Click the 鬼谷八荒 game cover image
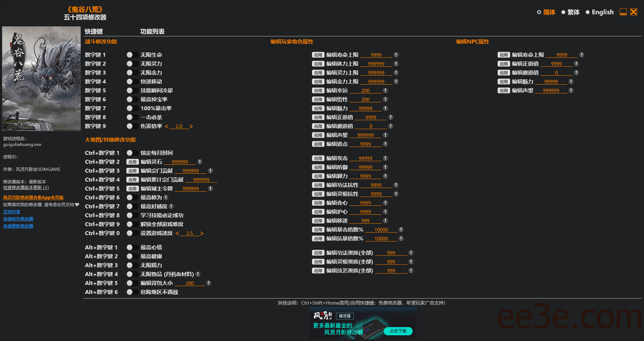This screenshot has width=644, height=341. 41,78
